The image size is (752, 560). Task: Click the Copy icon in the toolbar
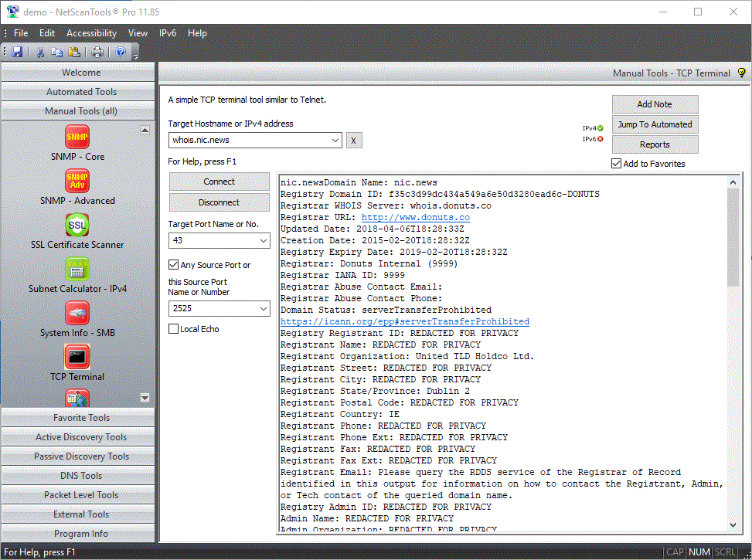tap(57, 52)
